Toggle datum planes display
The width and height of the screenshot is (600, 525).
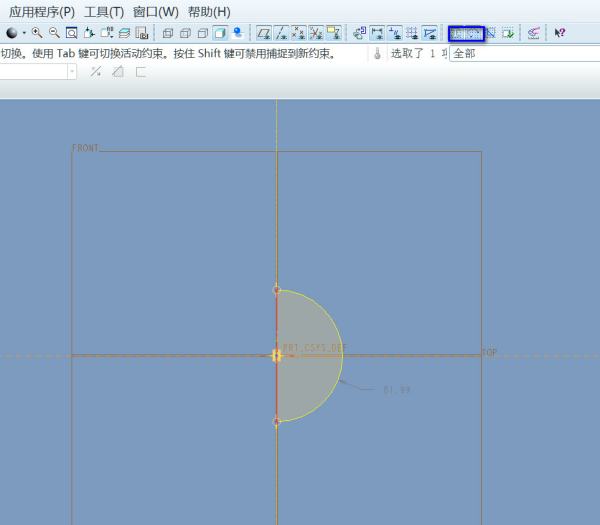[x=264, y=33]
